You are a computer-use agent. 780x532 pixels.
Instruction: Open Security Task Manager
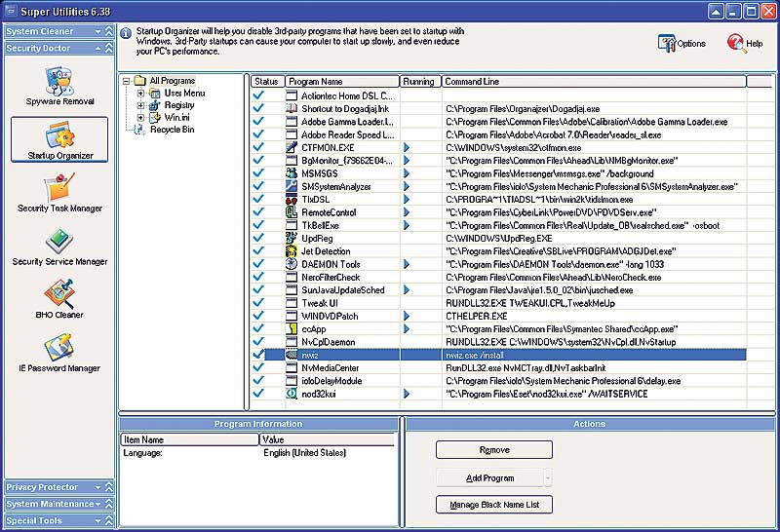pyautogui.click(x=59, y=193)
